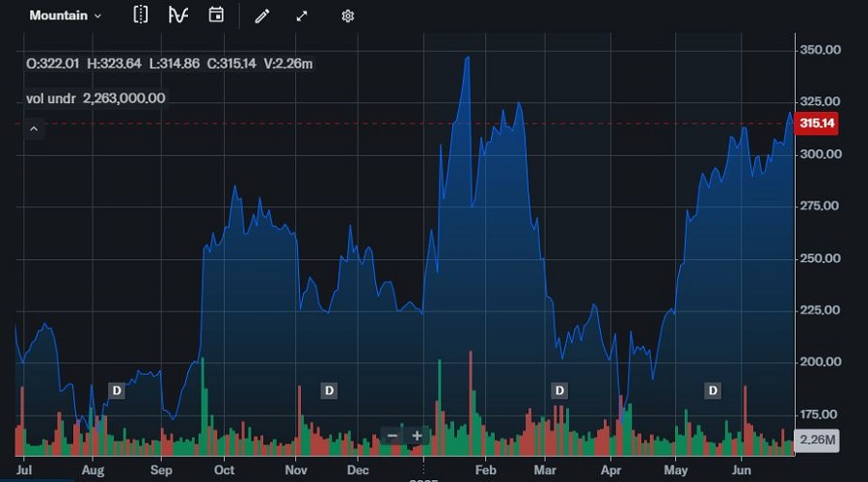Click the Jun label on time axis

pos(742,469)
